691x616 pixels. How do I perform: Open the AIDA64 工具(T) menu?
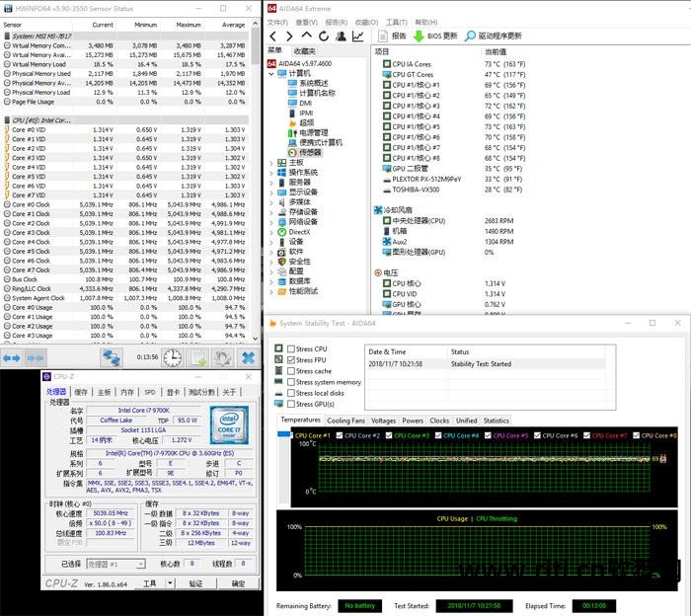[396, 22]
